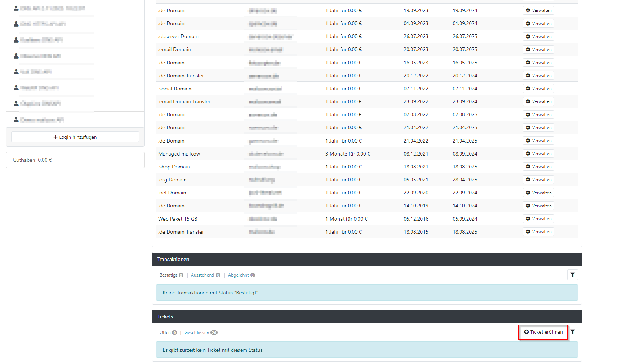630x364 pixels.
Task: Click the Tickets section header
Action: point(367,317)
